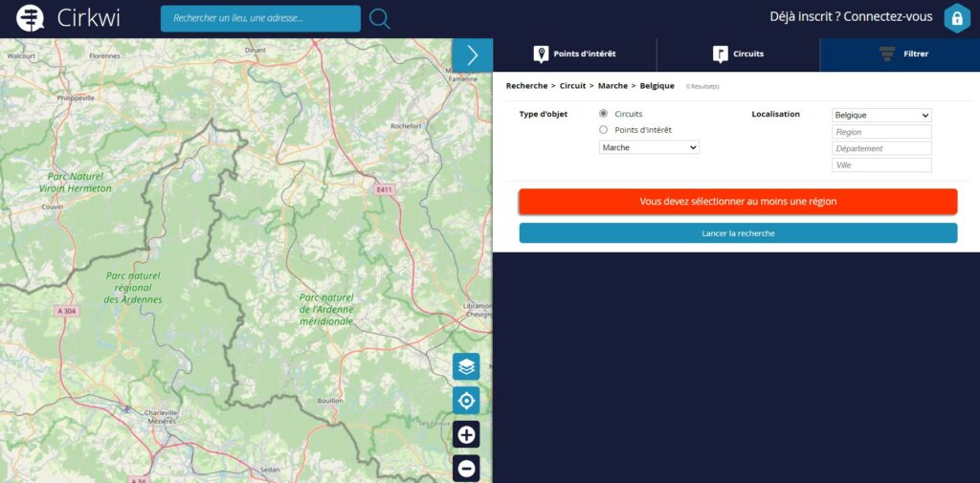980x483 pixels.
Task: Click the Cirkwi brand name
Action: [x=88, y=18]
